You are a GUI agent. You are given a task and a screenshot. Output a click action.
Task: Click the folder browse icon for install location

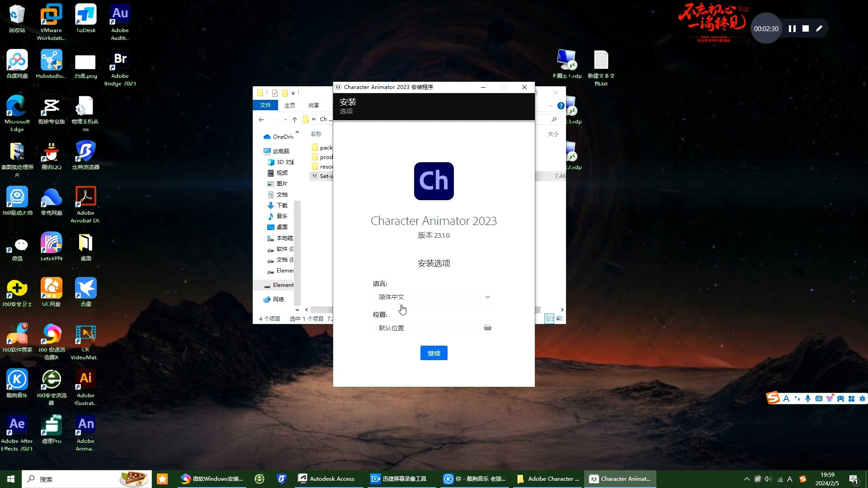click(x=487, y=328)
